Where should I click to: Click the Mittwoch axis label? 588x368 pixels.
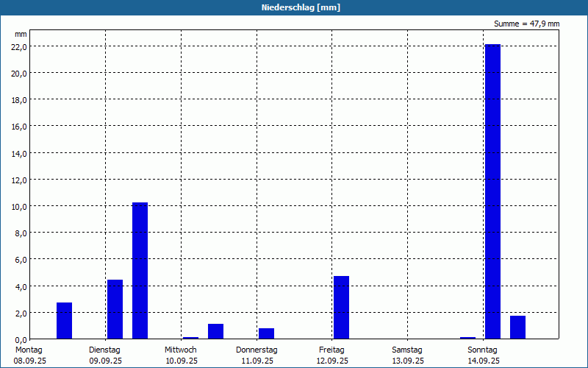tap(181, 350)
